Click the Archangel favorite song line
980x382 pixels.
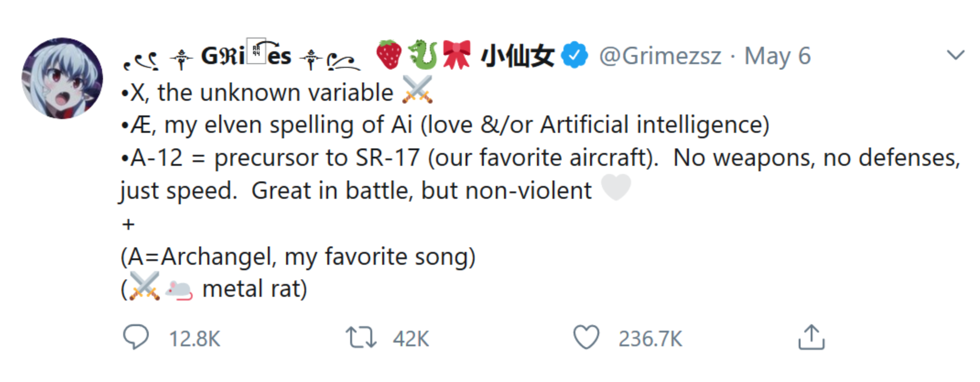coord(298,256)
